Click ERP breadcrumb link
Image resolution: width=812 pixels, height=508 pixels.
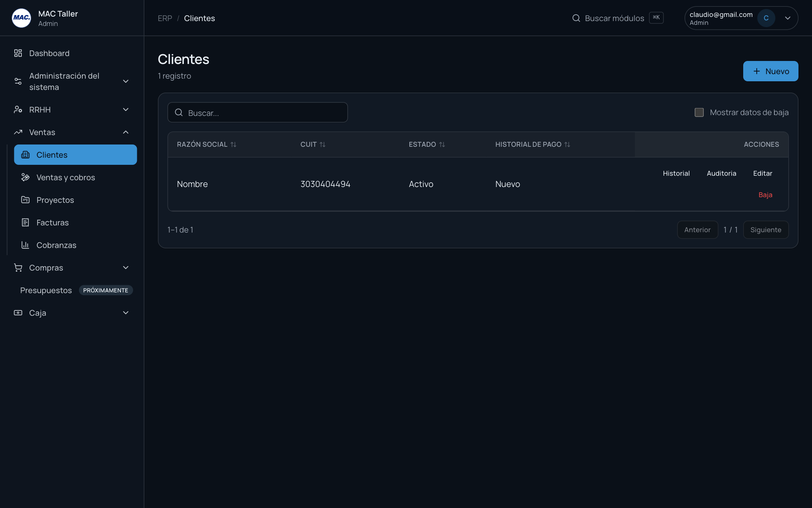165,18
